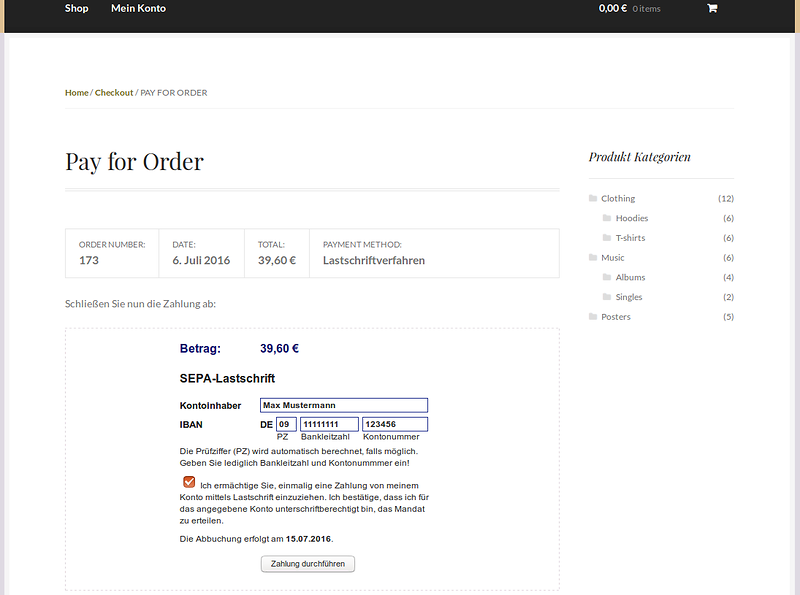The height and width of the screenshot is (595, 800).
Task: Click the Albums folder icon
Action: pyautogui.click(x=607, y=277)
